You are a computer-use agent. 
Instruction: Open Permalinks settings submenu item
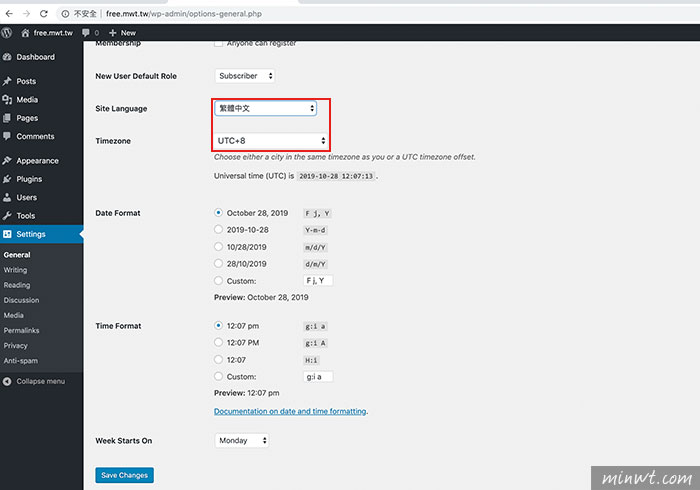coord(21,330)
